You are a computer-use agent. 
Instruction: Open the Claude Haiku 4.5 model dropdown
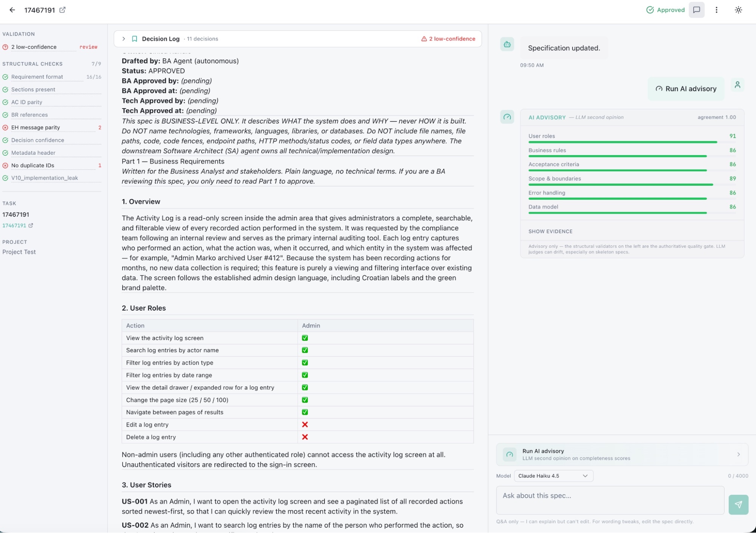553,476
